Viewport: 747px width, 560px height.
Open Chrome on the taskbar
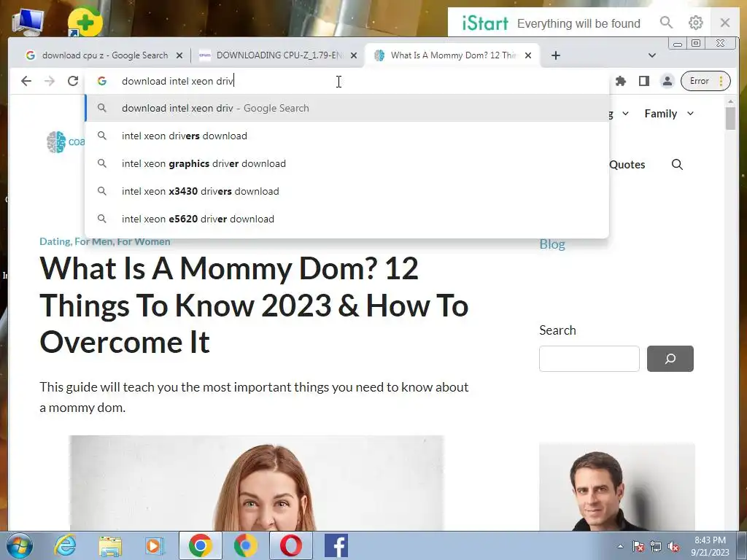200,545
